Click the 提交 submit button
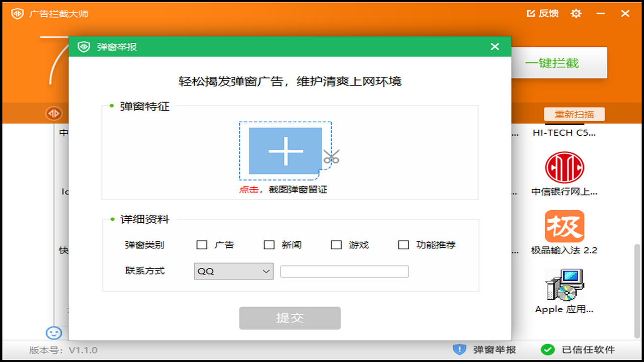The height and width of the screenshot is (362, 644). [x=290, y=318]
